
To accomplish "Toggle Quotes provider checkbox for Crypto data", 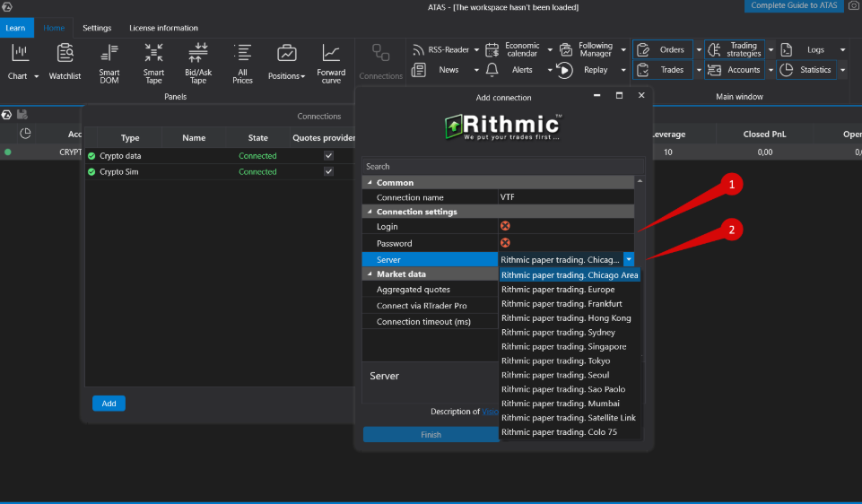I will click(328, 155).
